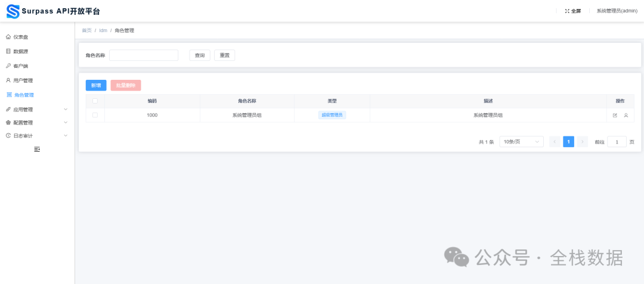This screenshot has width=644, height=284.
Task: Click the blue 新增 button
Action: (x=96, y=86)
